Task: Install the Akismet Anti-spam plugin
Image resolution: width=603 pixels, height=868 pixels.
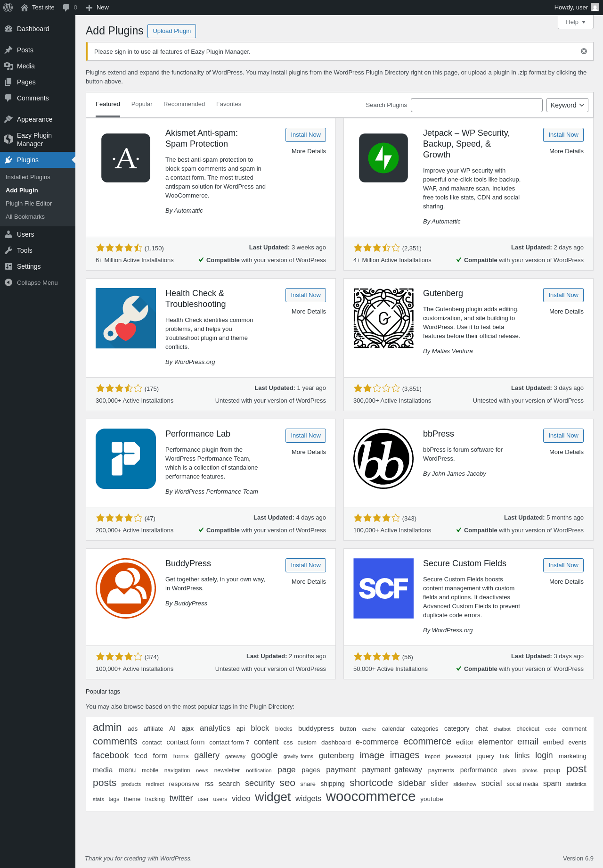Action: (x=306, y=135)
